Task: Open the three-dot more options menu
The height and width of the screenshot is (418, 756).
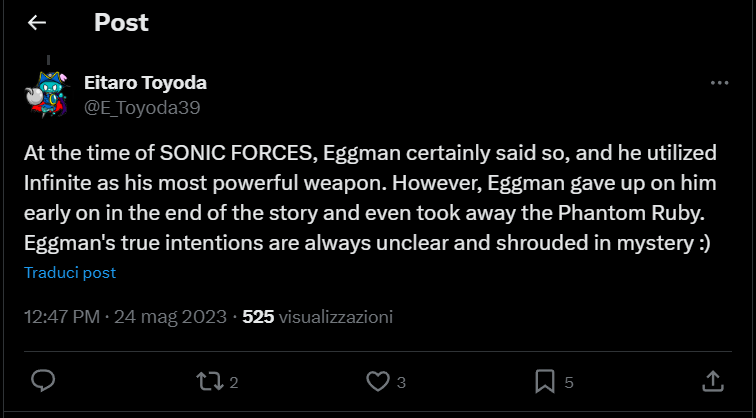Action: point(719,84)
